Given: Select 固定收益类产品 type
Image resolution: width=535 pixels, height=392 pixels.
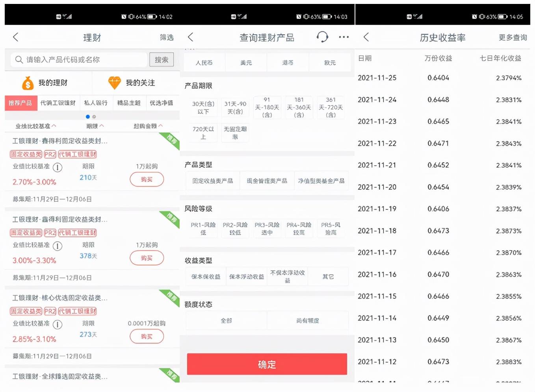Looking at the screenshot, I should click(x=213, y=181).
